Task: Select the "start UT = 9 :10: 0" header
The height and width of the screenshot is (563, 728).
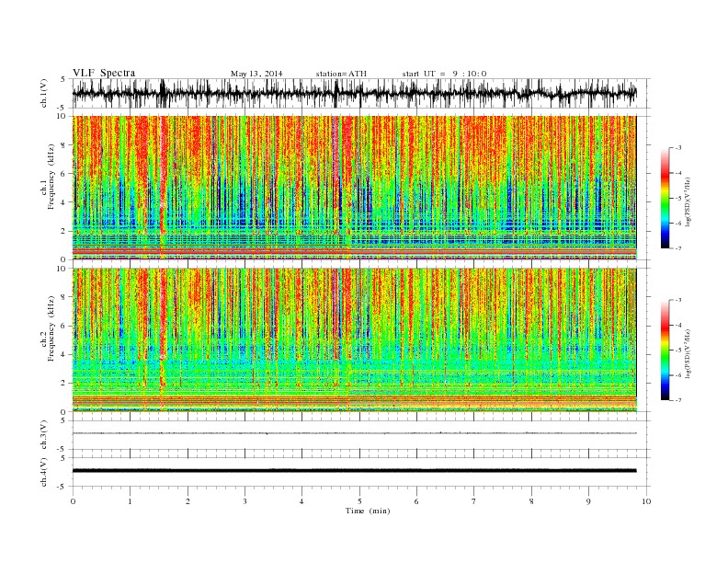Action: [x=444, y=74]
